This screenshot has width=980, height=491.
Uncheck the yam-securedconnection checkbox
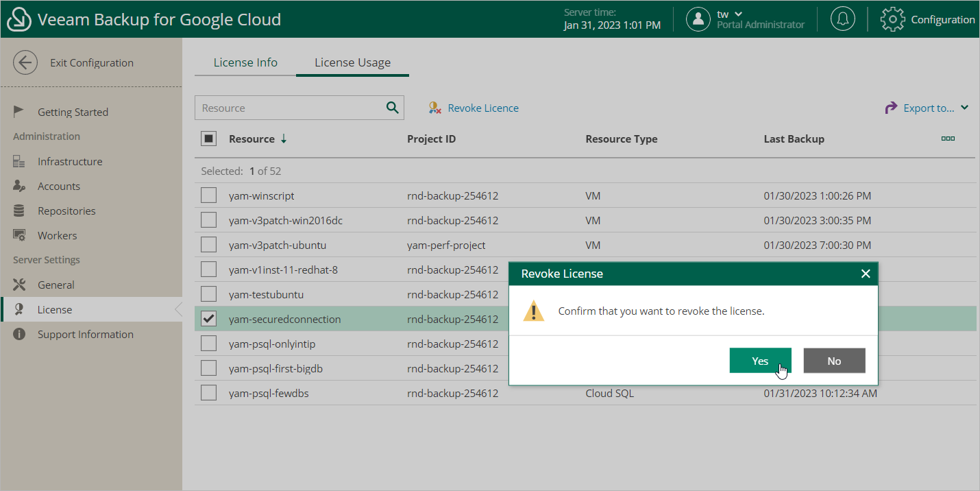pos(208,319)
